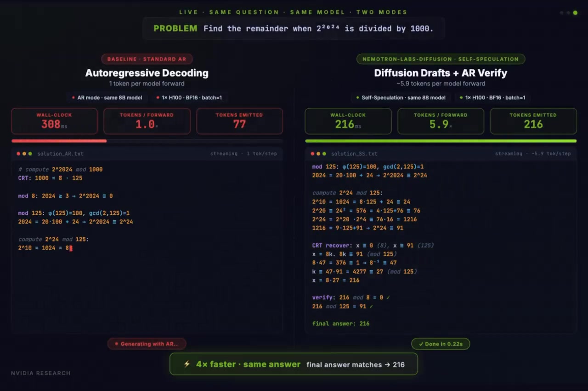Click the AR mode · same 8B model chip
588x391 pixels.
tap(107, 98)
